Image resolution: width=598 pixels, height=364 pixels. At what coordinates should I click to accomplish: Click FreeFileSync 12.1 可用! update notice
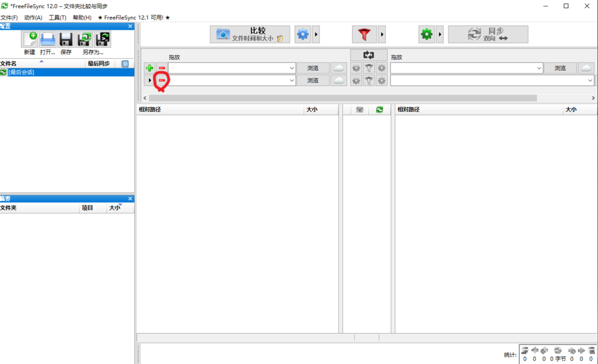coord(134,17)
